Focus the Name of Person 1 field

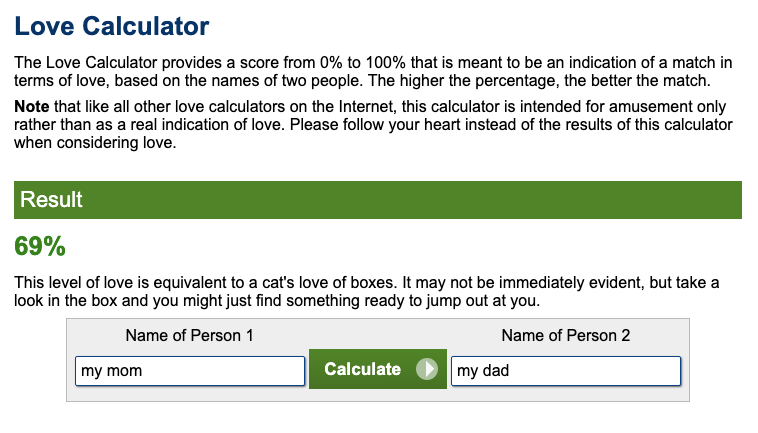(x=190, y=371)
